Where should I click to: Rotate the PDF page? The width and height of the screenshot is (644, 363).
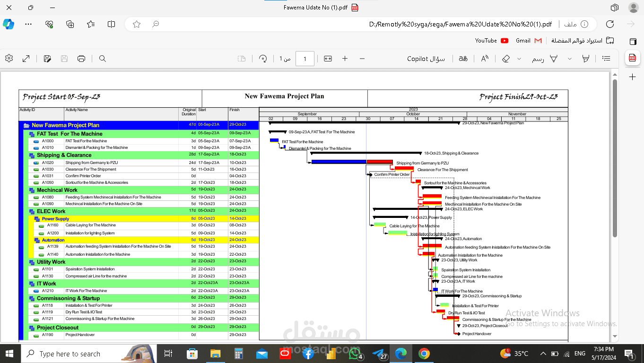tap(263, 59)
